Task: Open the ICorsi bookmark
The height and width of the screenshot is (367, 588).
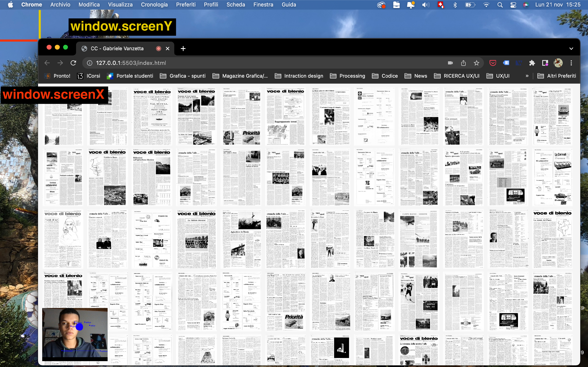Action: click(89, 76)
